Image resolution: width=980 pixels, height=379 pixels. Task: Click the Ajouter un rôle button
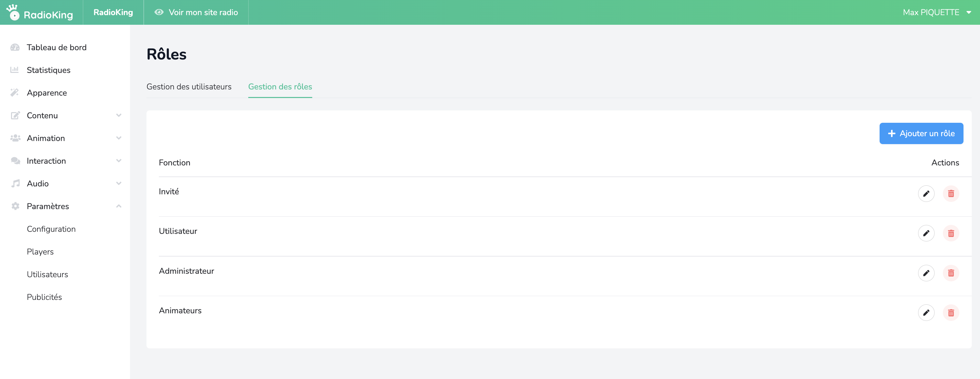921,133
